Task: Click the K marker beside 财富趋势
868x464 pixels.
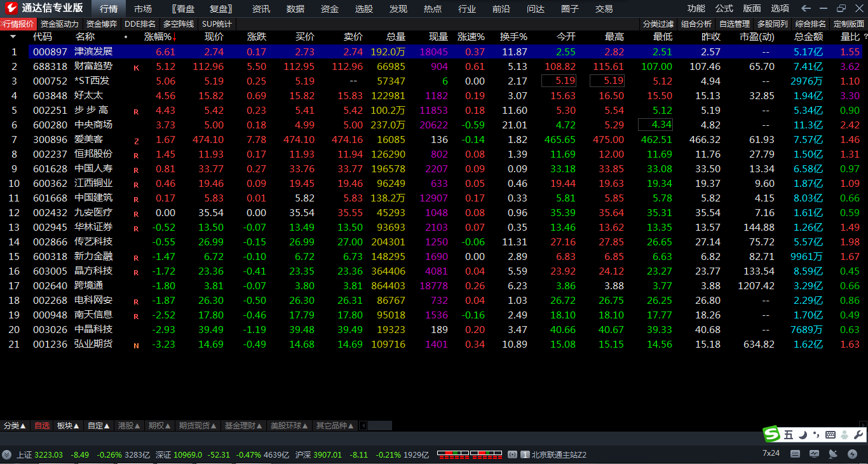Action: point(136,67)
